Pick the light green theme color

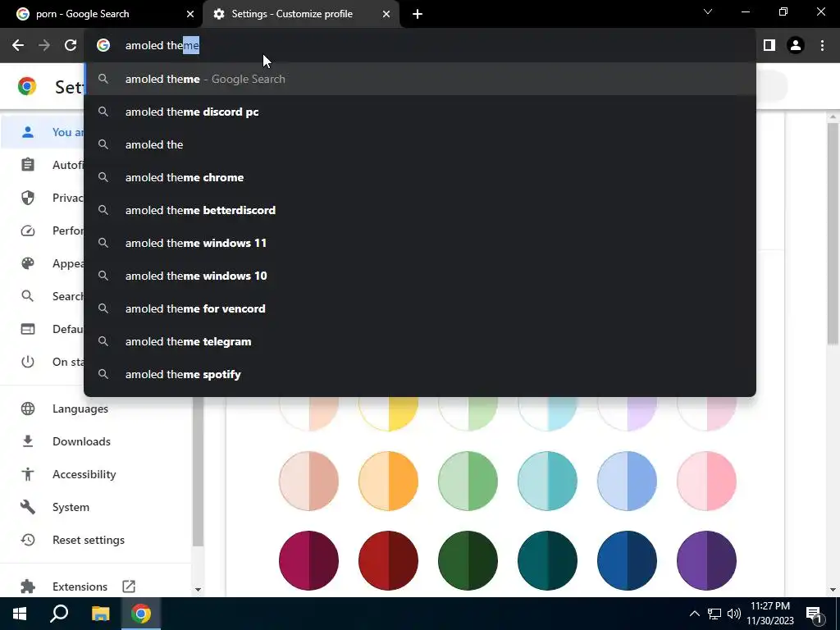tap(468, 481)
